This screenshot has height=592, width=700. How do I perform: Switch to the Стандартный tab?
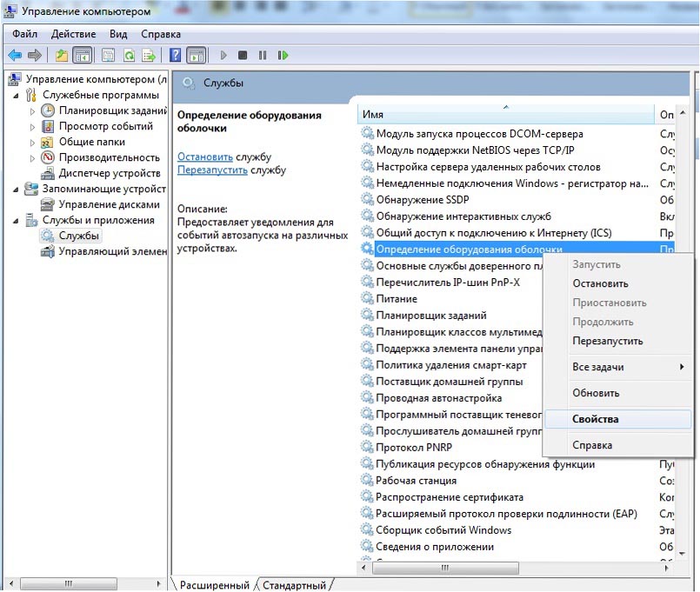pyautogui.click(x=294, y=585)
